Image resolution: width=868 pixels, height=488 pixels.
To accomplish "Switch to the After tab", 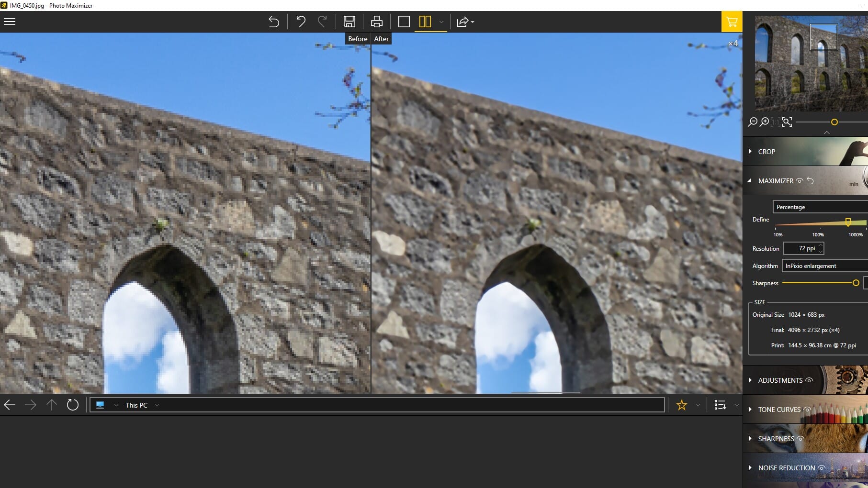I will 382,39.
